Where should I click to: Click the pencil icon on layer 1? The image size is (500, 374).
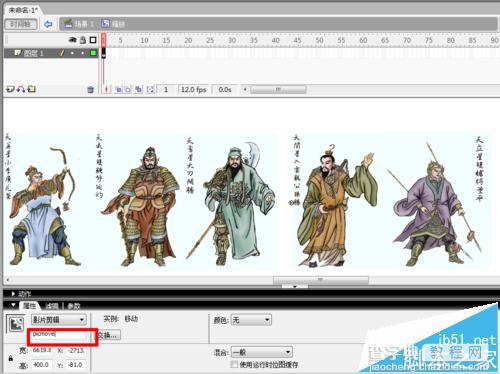(62, 53)
